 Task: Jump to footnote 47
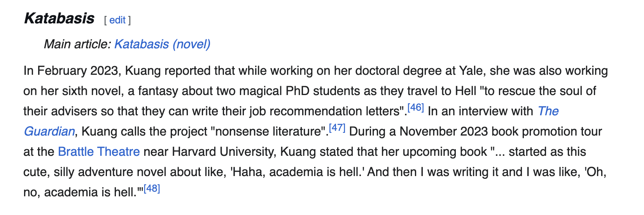(337, 128)
